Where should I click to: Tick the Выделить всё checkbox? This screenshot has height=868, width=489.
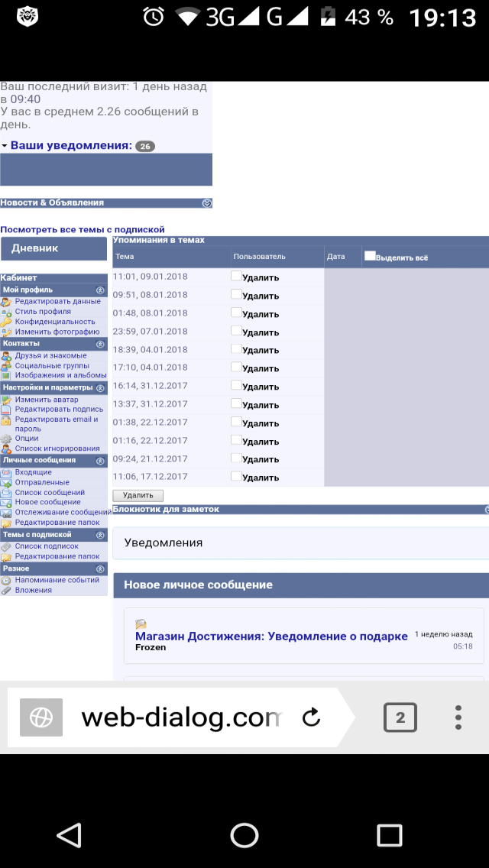[x=370, y=257]
